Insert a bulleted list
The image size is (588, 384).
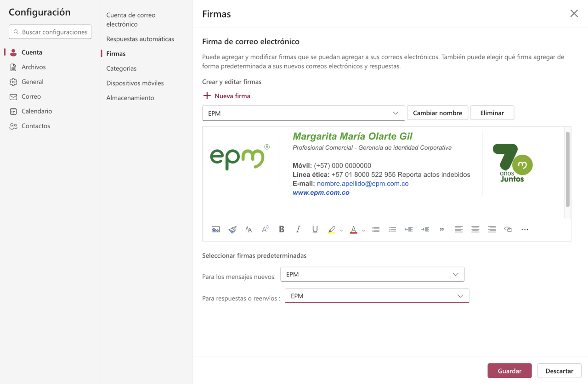[x=376, y=229]
